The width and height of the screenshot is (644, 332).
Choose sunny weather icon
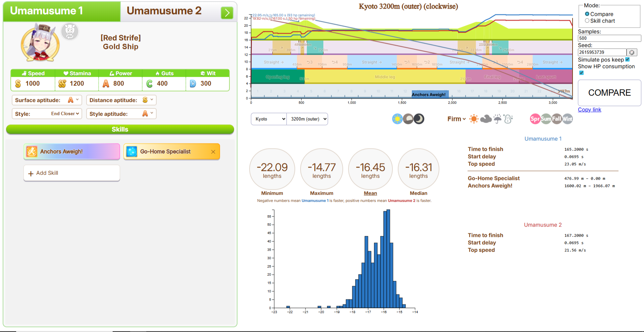pyautogui.click(x=474, y=119)
